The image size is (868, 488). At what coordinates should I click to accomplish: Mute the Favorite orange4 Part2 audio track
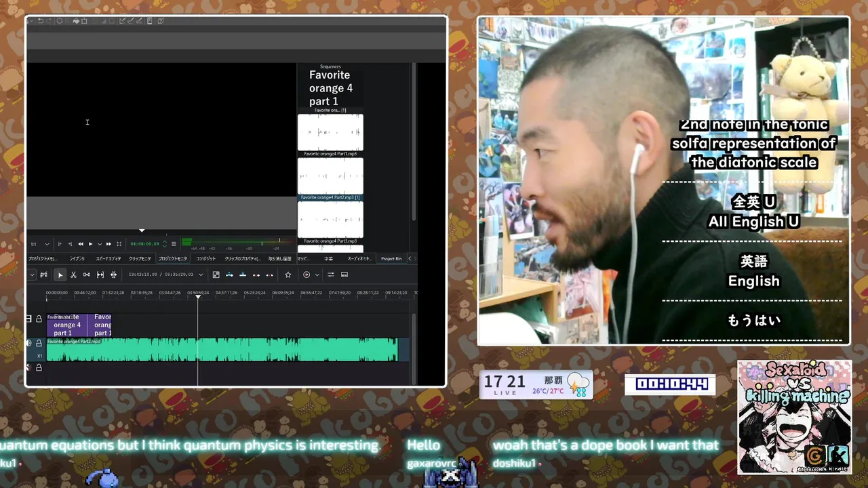pyautogui.click(x=29, y=344)
